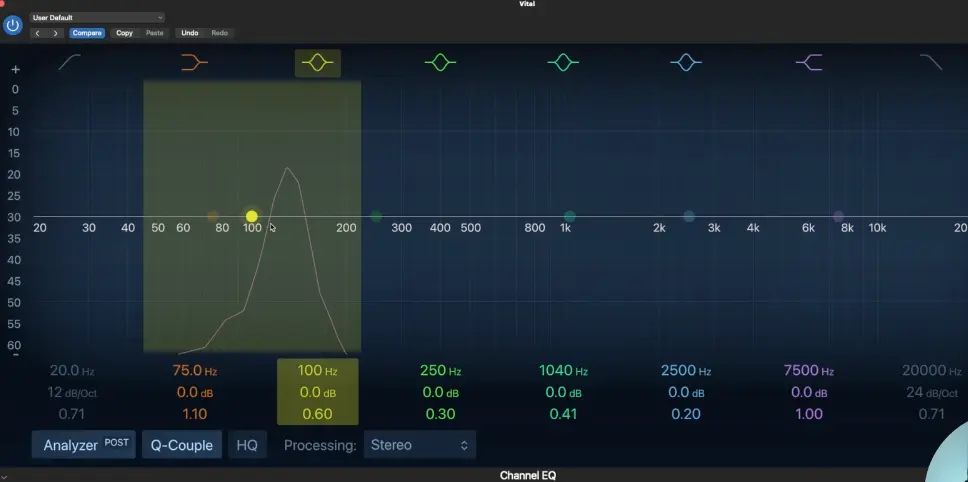Click the Redo button

coord(220,33)
